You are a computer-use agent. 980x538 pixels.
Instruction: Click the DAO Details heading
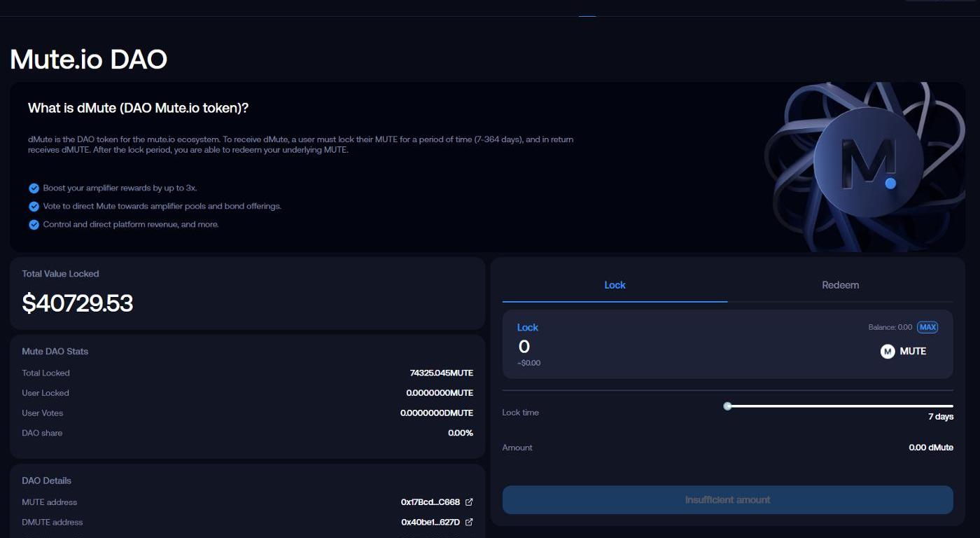[x=47, y=481]
